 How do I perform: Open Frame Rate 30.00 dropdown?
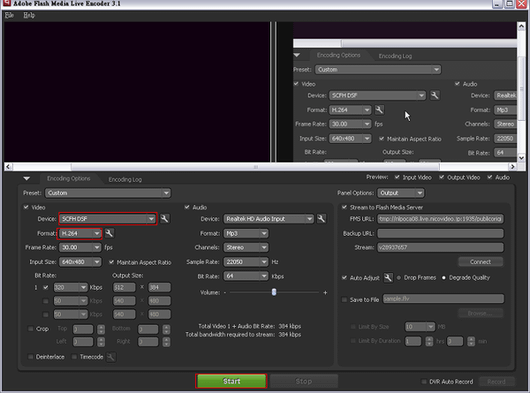click(80, 247)
